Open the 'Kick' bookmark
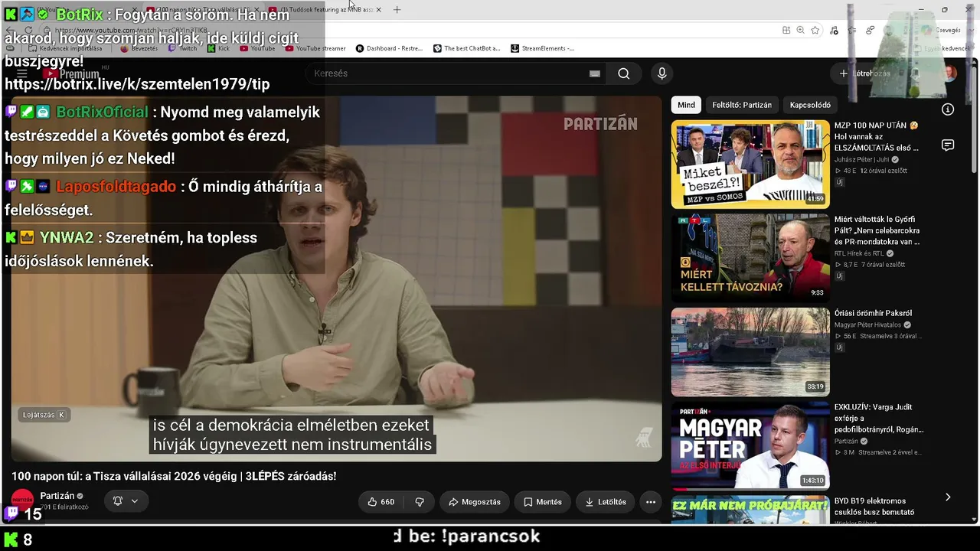The height and width of the screenshot is (551, 980). pyautogui.click(x=218, y=48)
